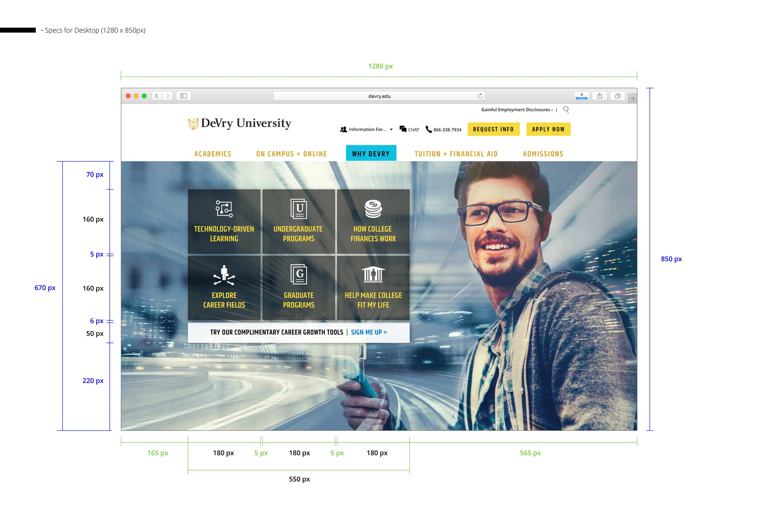
Task: Open site search via the magnifier icon
Action: (x=566, y=109)
